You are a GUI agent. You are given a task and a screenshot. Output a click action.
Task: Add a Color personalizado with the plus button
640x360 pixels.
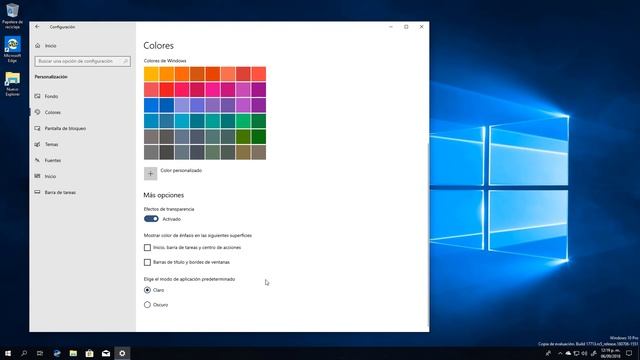151,173
